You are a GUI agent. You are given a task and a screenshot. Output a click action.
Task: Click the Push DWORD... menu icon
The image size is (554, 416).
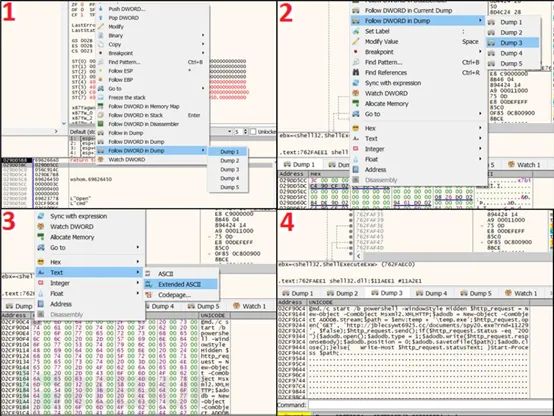101,9
